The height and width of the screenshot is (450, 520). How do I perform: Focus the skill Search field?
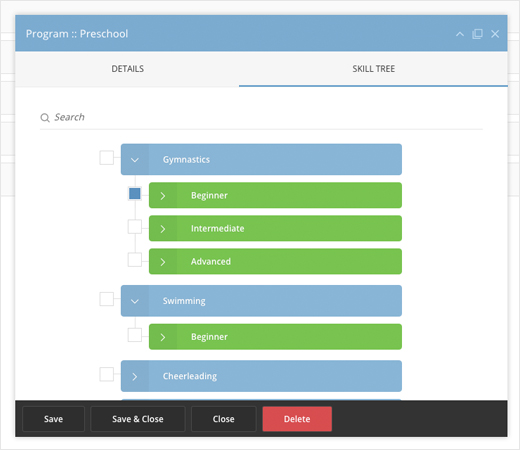(x=261, y=117)
